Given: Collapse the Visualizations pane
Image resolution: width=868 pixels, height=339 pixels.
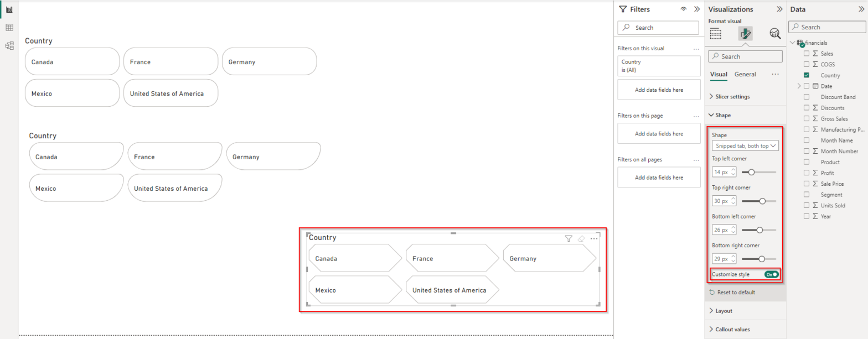Looking at the screenshot, I should point(779,9).
